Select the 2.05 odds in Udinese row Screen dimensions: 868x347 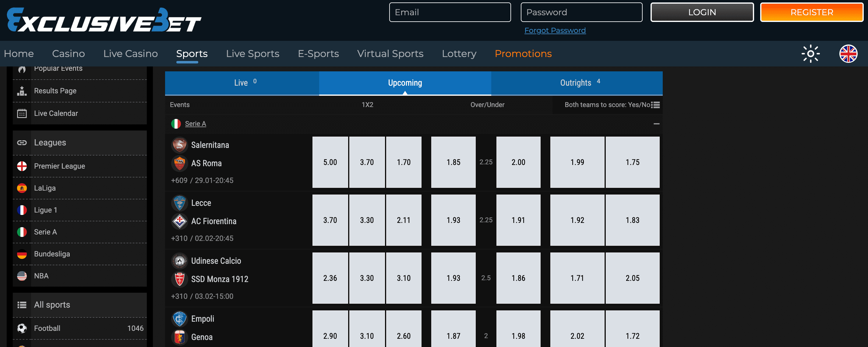click(632, 278)
